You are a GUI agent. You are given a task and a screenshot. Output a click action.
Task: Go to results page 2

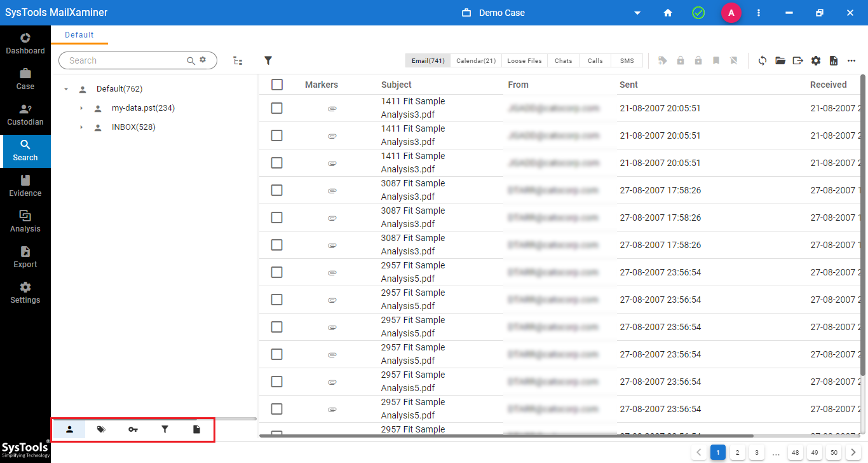(737, 453)
